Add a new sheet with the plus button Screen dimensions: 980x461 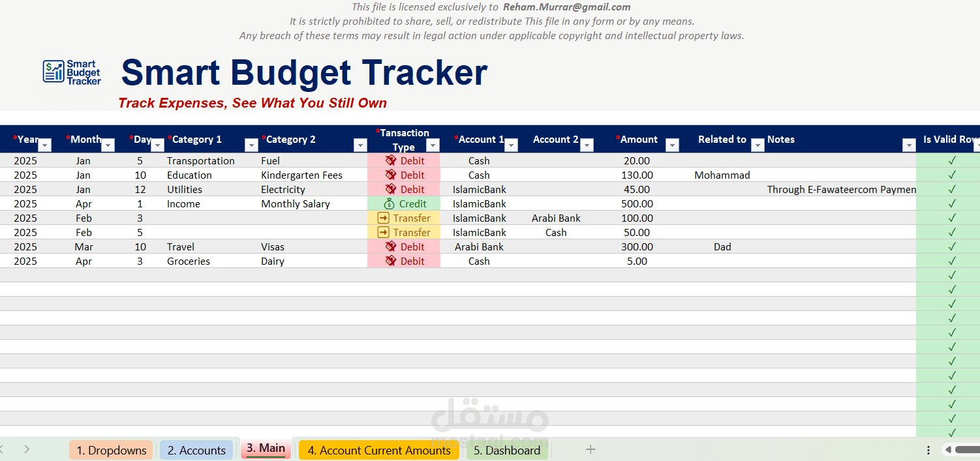(x=590, y=449)
